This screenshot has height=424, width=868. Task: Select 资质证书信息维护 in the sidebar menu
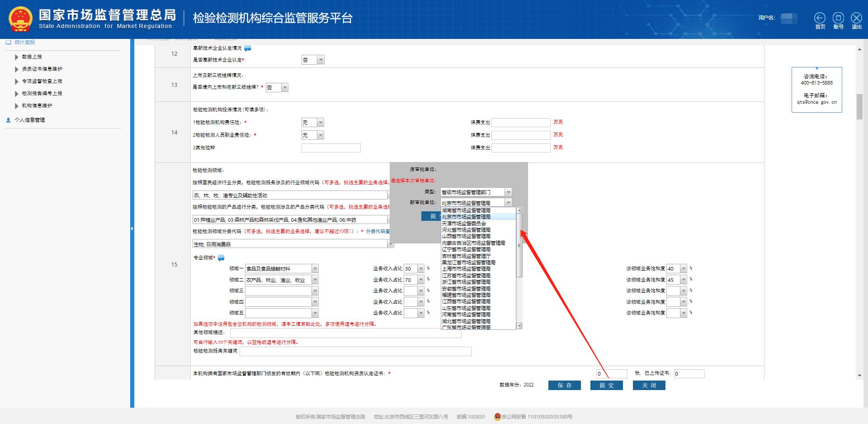[x=42, y=69]
